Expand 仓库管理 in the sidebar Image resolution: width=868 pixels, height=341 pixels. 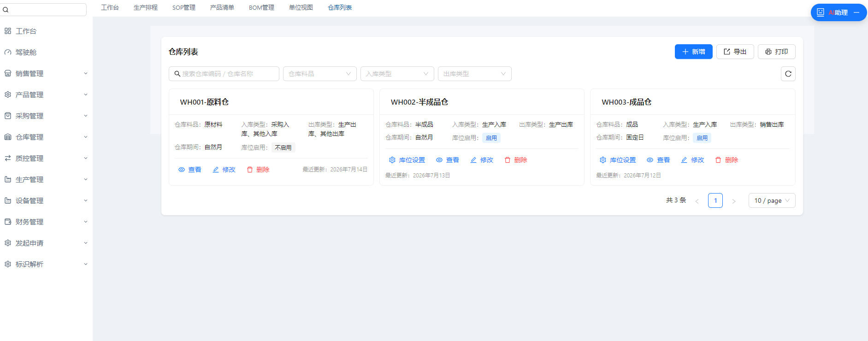tap(46, 137)
